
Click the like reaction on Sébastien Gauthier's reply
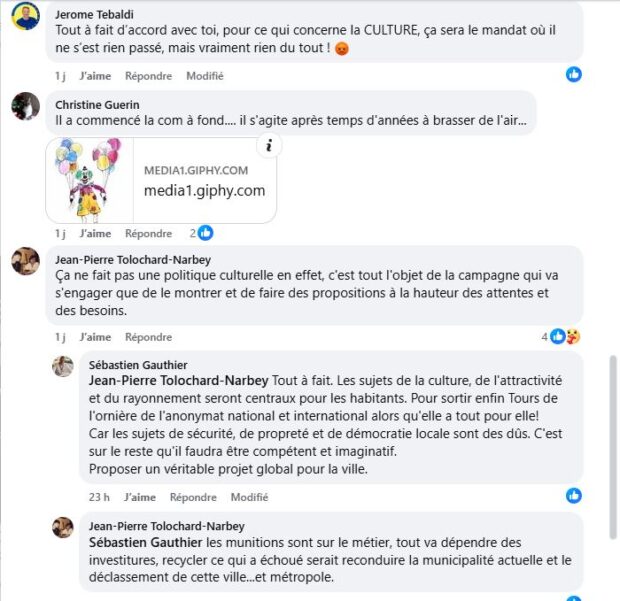573,495
